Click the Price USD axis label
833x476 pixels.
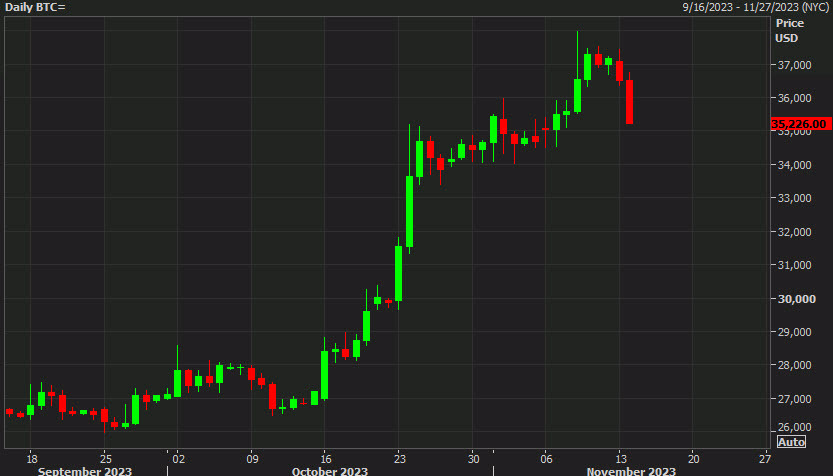(x=789, y=30)
